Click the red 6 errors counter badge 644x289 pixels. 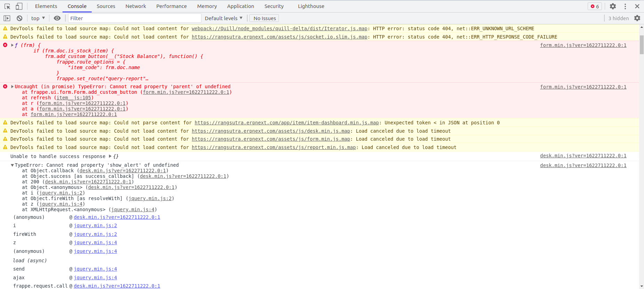595,6
